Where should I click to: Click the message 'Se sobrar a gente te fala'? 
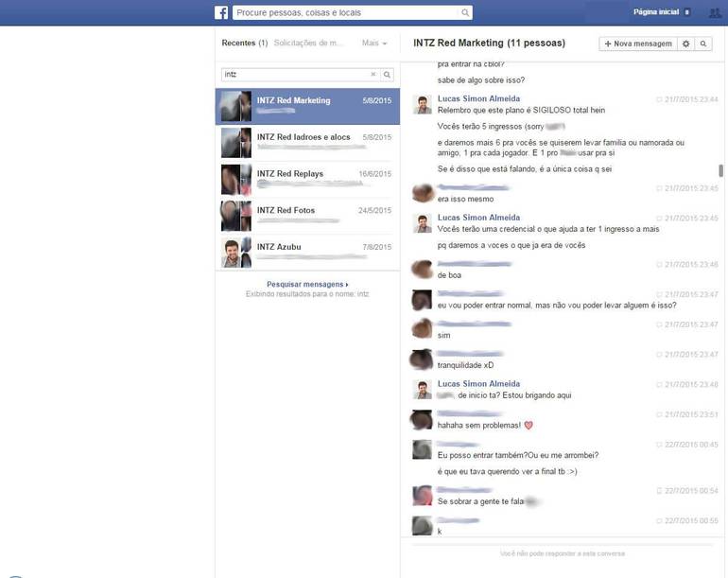480,501
